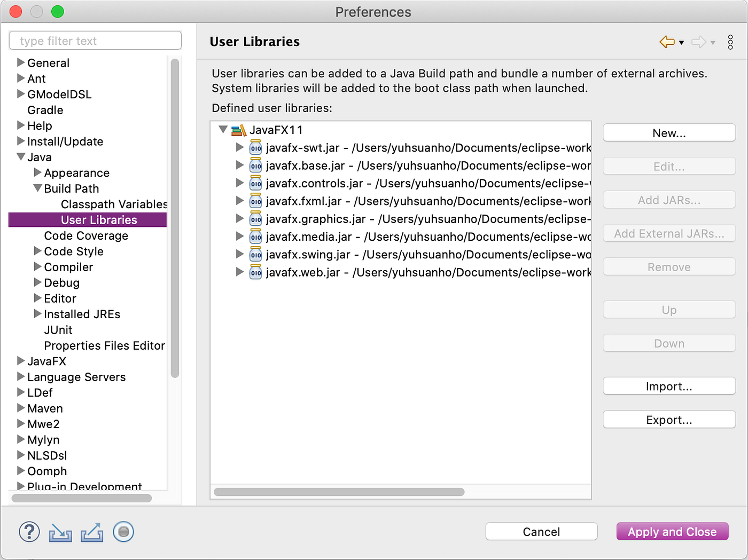The width and height of the screenshot is (748, 560).
Task: Click the javafx.web.jar file icon
Action: 256,272
